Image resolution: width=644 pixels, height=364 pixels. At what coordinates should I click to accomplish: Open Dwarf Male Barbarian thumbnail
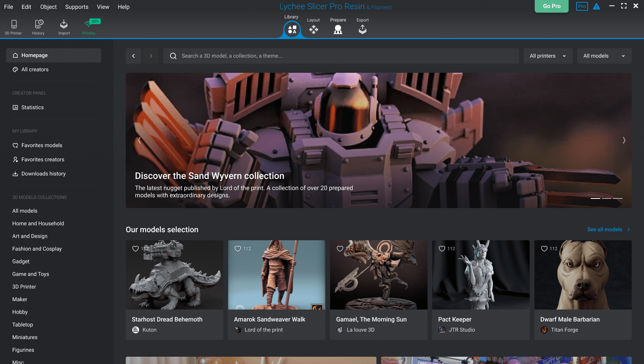tap(583, 275)
